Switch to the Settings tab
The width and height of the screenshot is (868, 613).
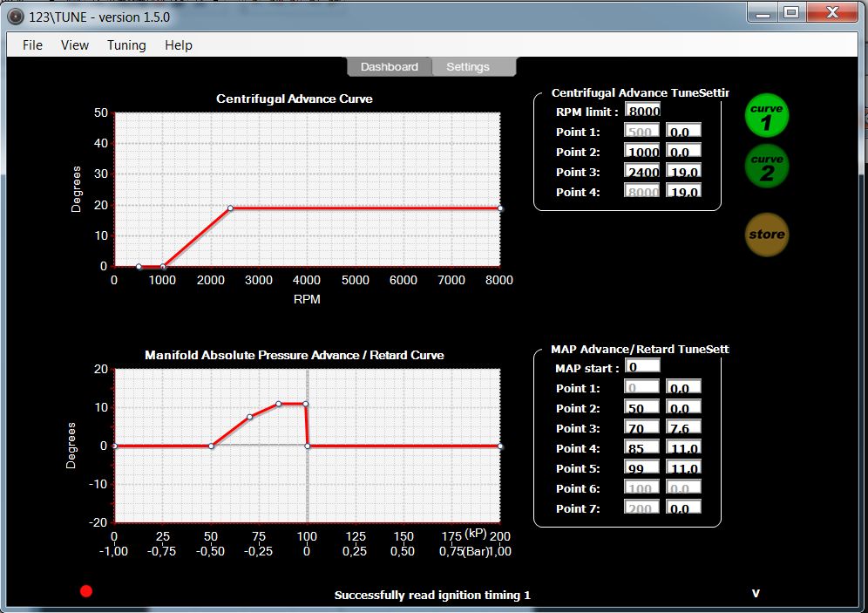pyautogui.click(x=468, y=67)
